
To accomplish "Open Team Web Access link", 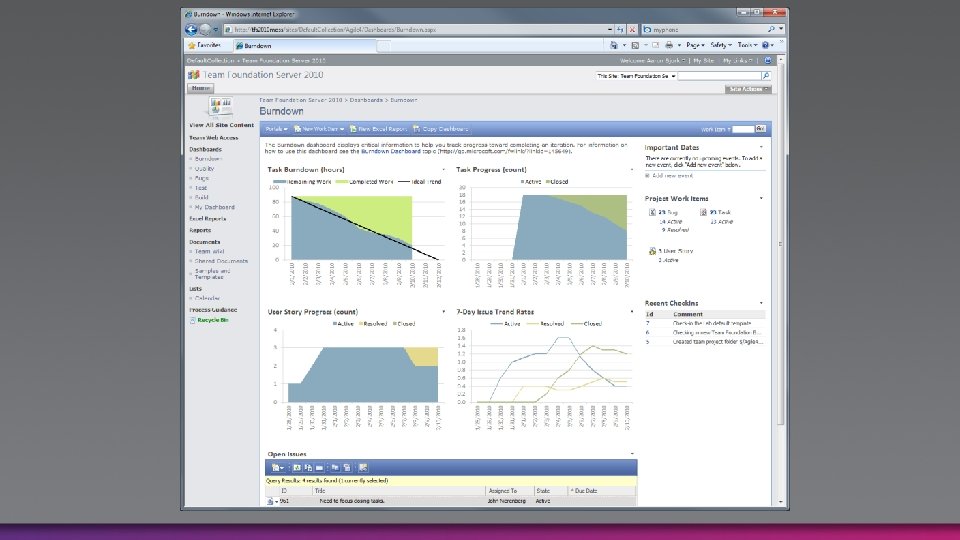I will [x=214, y=138].
